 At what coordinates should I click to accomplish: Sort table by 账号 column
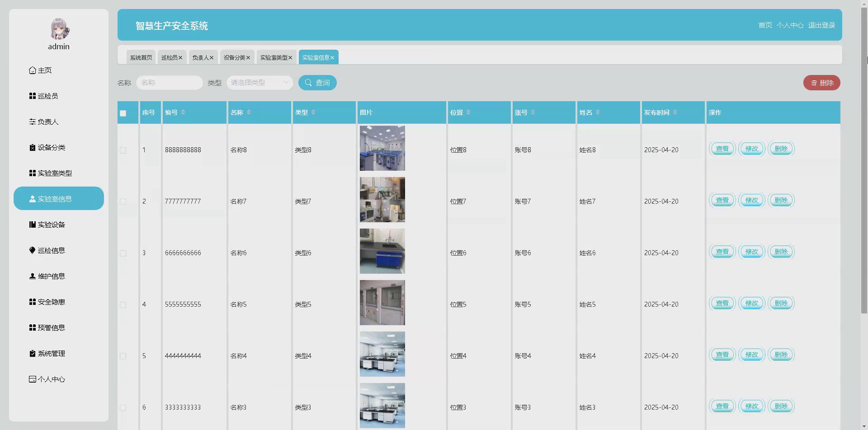533,112
